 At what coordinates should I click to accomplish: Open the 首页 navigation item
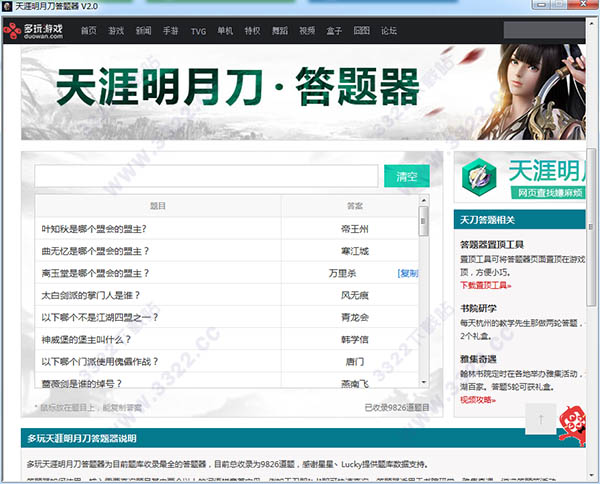click(x=90, y=31)
